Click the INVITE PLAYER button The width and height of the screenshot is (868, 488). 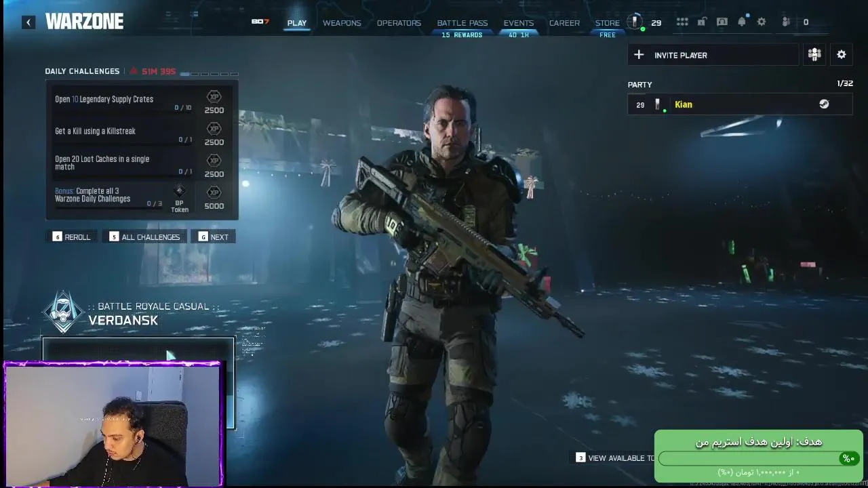click(713, 55)
